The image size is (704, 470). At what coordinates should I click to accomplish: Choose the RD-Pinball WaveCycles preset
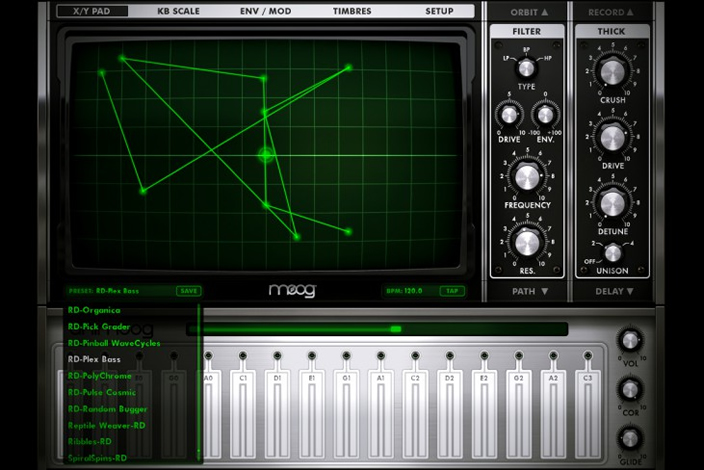point(114,343)
